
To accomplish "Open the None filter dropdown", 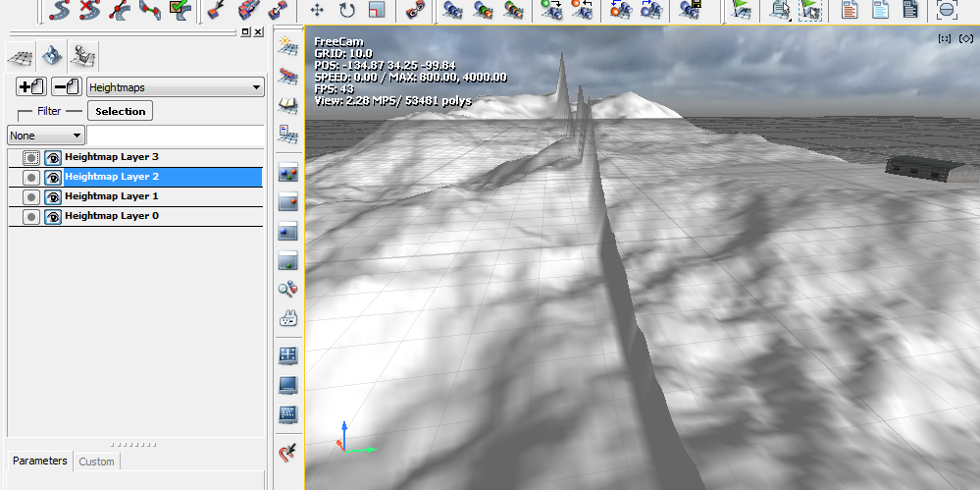I will click(46, 136).
